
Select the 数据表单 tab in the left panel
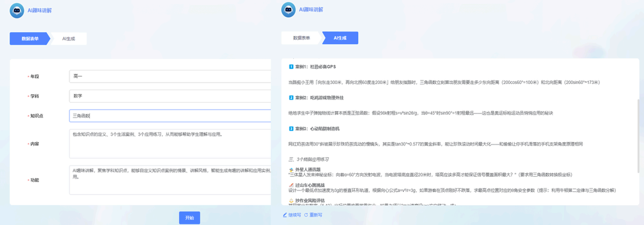(x=30, y=39)
